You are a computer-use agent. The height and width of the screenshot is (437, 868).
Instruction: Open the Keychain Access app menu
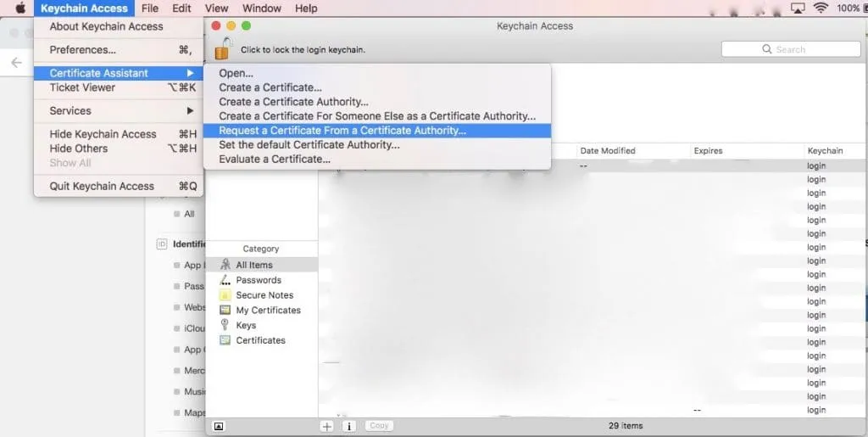[84, 8]
